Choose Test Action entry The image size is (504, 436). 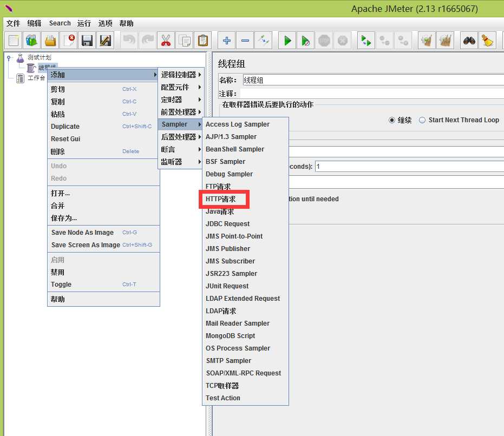click(222, 398)
